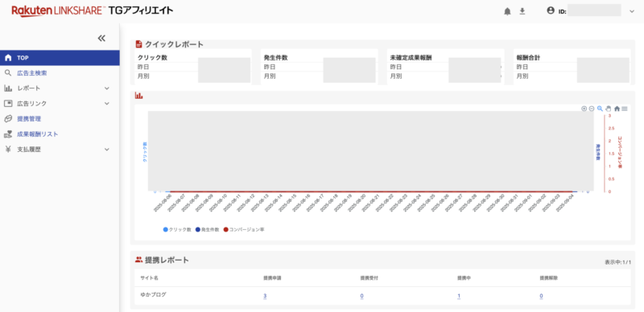Click the 2025-09-04 chart date label
This screenshot has width=644, height=312.
565,203
